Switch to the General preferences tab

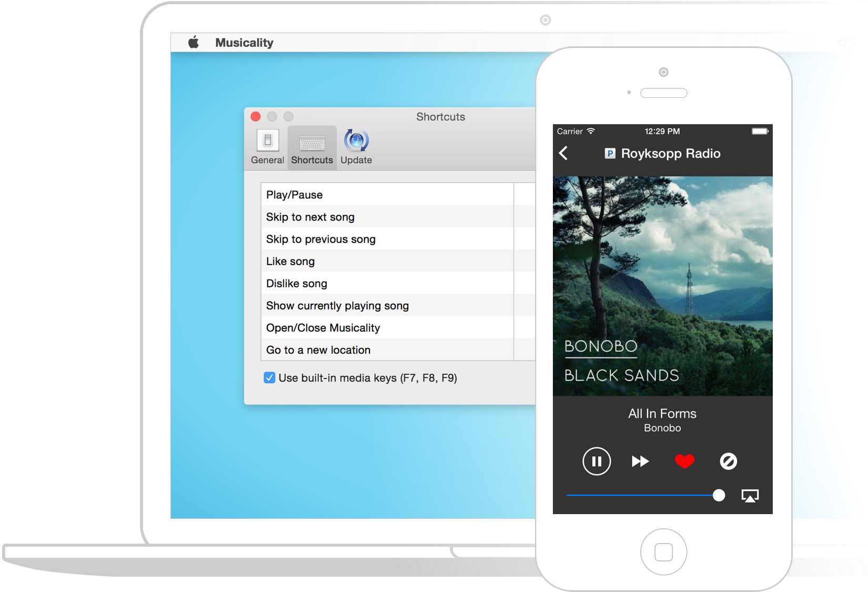click(267, 147)
